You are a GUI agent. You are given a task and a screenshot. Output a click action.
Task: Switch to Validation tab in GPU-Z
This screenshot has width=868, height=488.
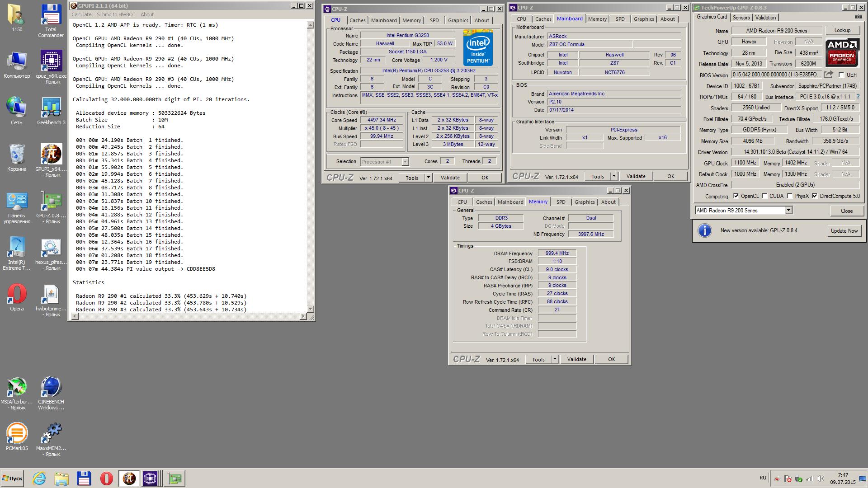pyautogui.click(x=765, y=18)
